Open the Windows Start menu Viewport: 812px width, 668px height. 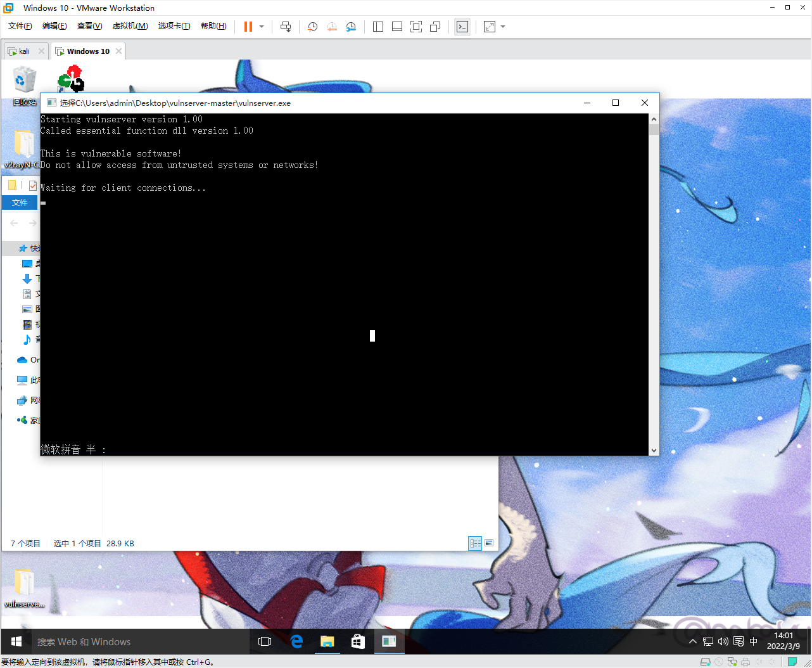[x=16, y=641]
